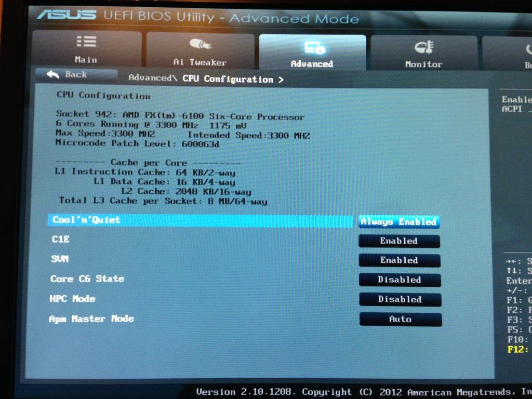Image resolution: width=532 pixels, height=399 pixels.
Task: Select the Core C6 State label
Action: (87, 279)
